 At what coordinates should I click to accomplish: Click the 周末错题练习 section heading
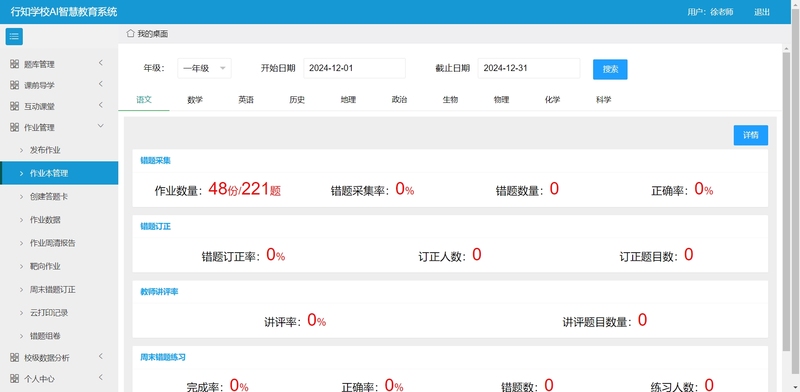(163, 357)
